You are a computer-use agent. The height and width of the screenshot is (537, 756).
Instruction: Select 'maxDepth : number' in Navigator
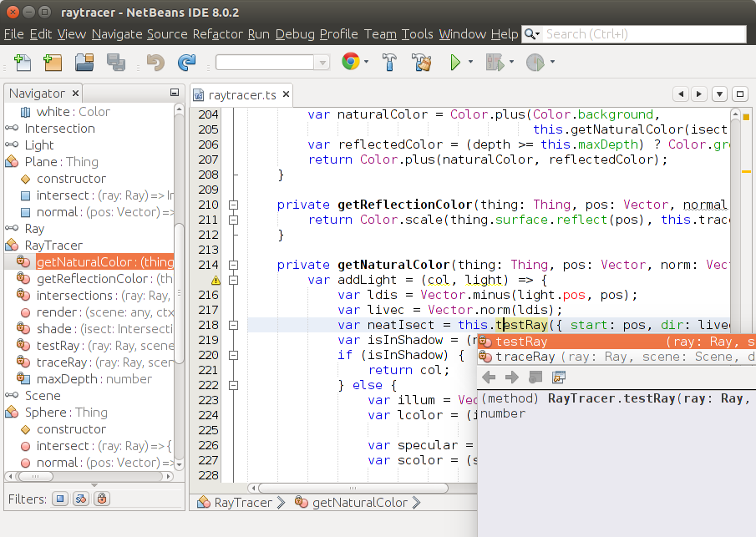(94, 379)
